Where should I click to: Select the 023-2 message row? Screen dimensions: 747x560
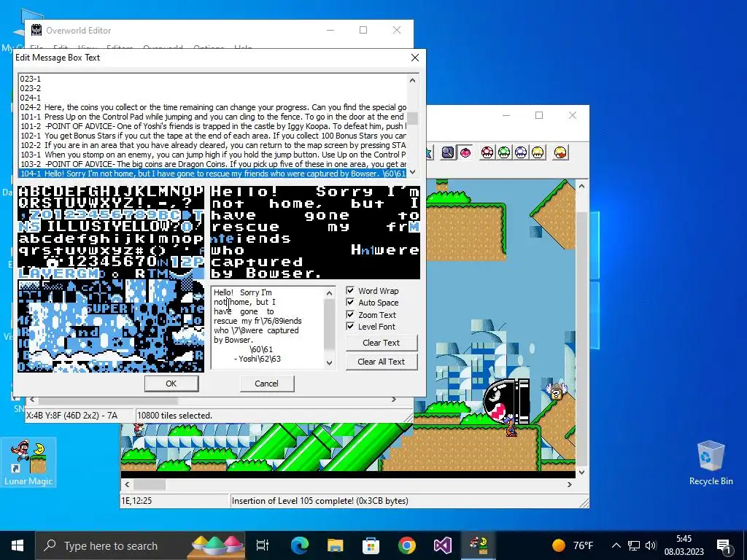click(x=212, y=88)
